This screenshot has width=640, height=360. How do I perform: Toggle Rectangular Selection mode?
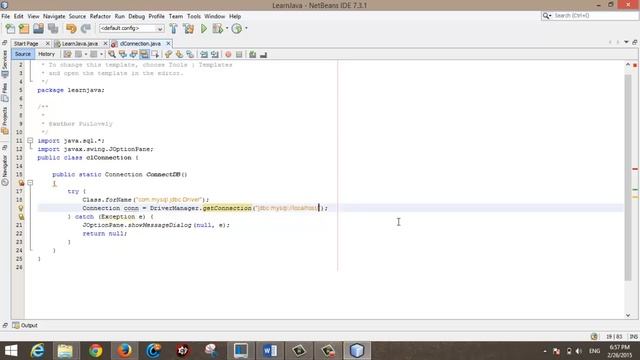click(x=155, y=54)
